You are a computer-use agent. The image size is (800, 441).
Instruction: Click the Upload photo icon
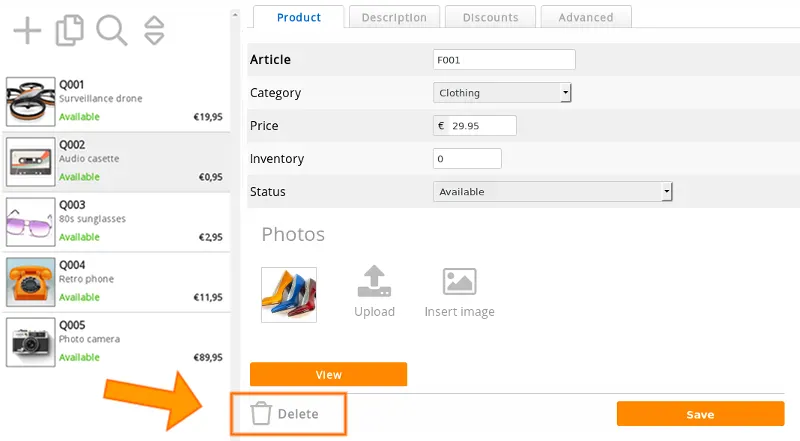click(374, 281)
